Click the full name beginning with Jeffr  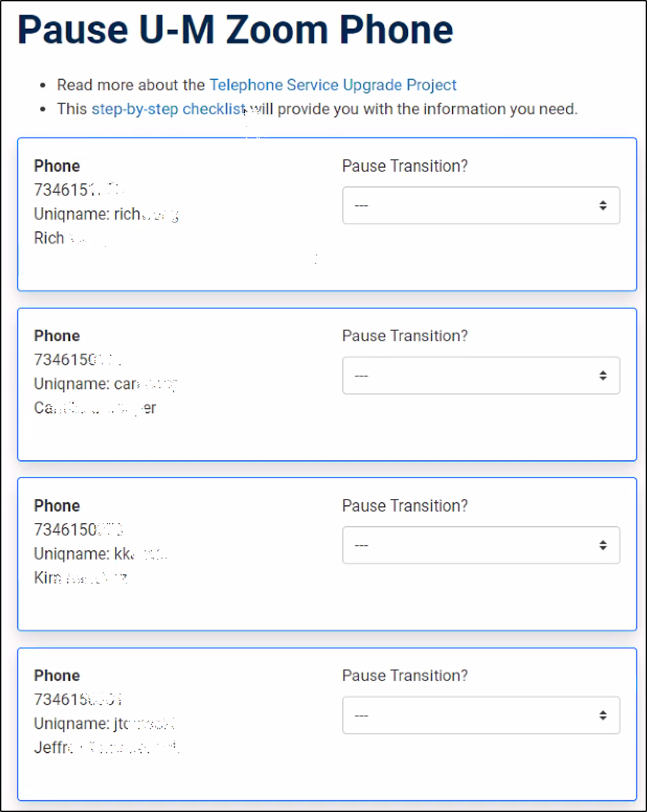pyautogui.click(x=106, y=747)
